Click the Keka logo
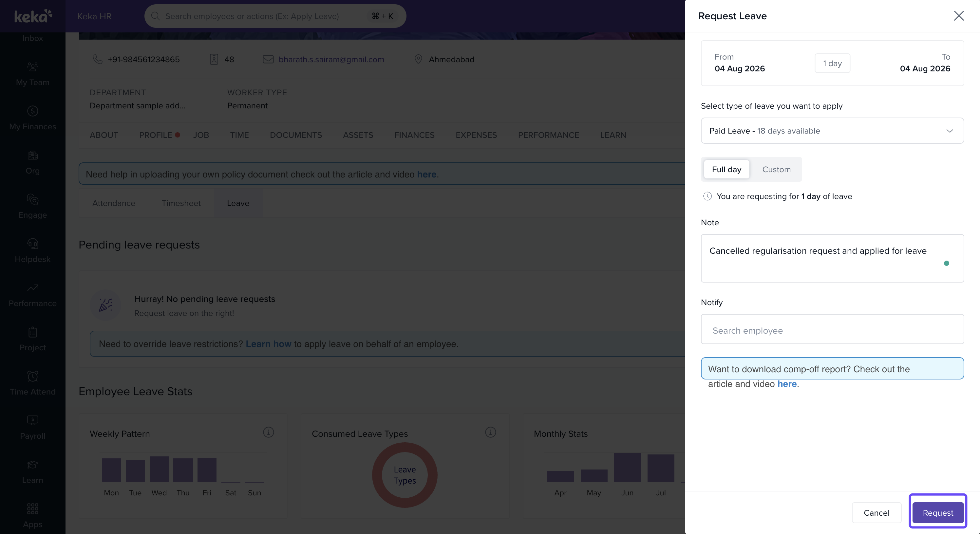Screen dimensions: 980x534 [33, 16]
